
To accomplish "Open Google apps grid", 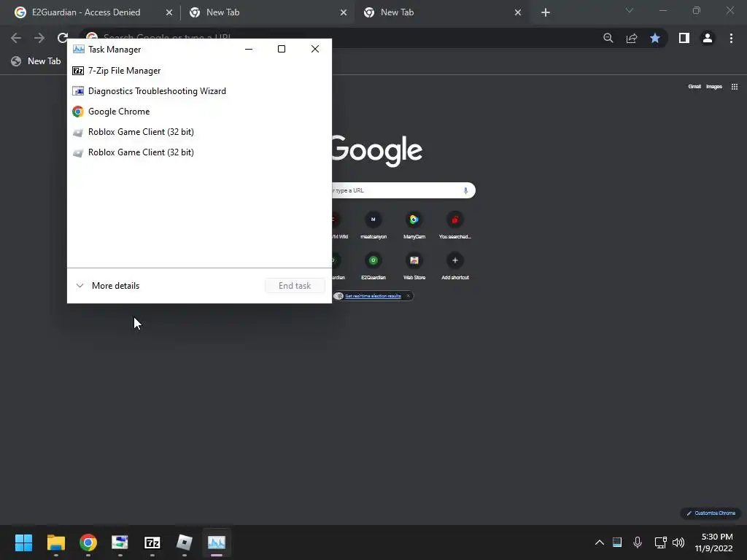I will tap(735, 87).
